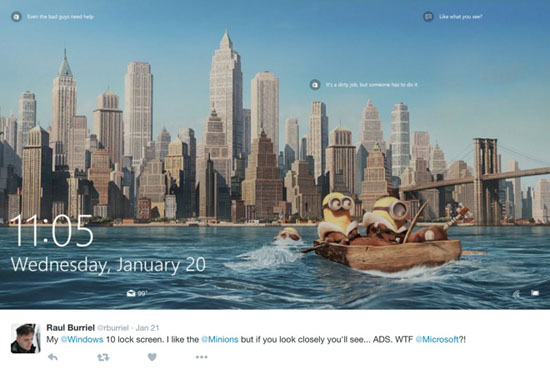Open the mail notification icon showing 99+

point(137,293)
